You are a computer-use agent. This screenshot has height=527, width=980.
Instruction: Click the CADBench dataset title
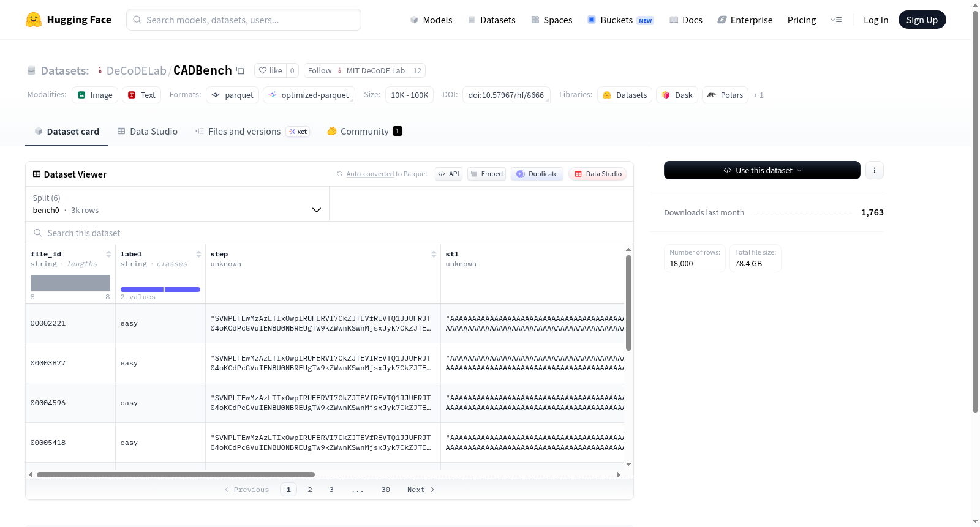click(203, 70)
